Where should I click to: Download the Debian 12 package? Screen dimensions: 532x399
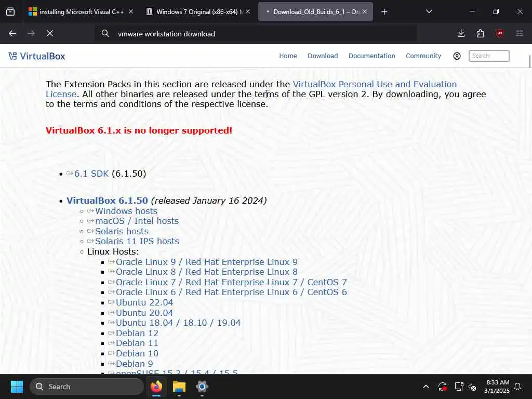pyautogui.click(x=137, y=333)
